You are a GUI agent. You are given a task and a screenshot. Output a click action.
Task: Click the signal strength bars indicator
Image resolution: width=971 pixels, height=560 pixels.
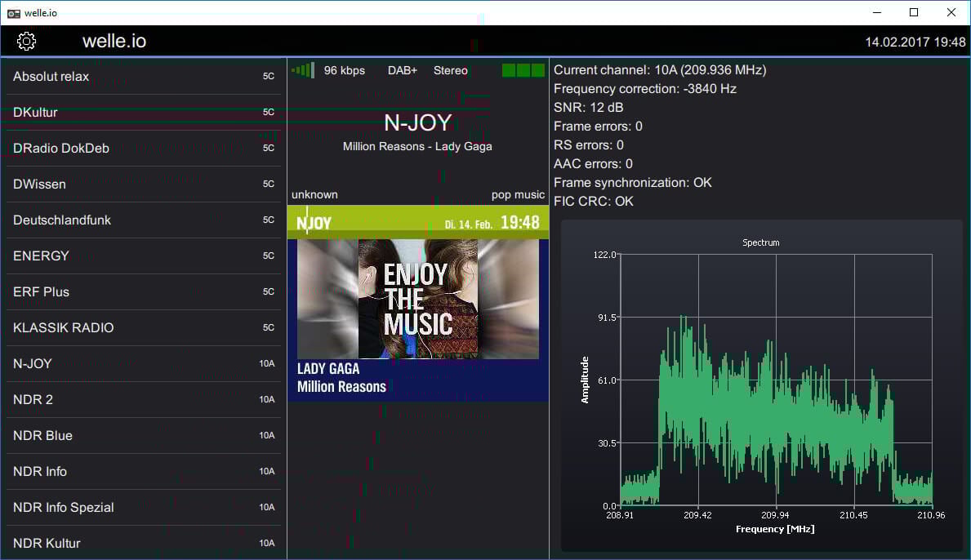click(303, 70)
